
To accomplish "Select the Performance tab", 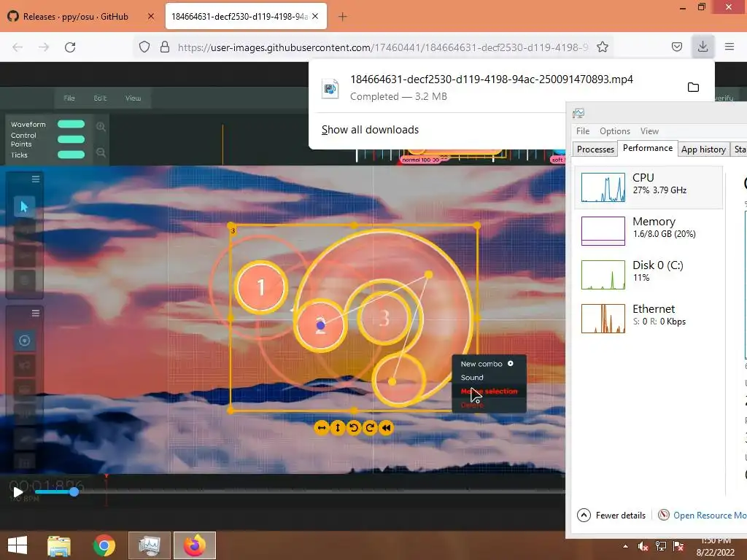I will tap(648, 148).
